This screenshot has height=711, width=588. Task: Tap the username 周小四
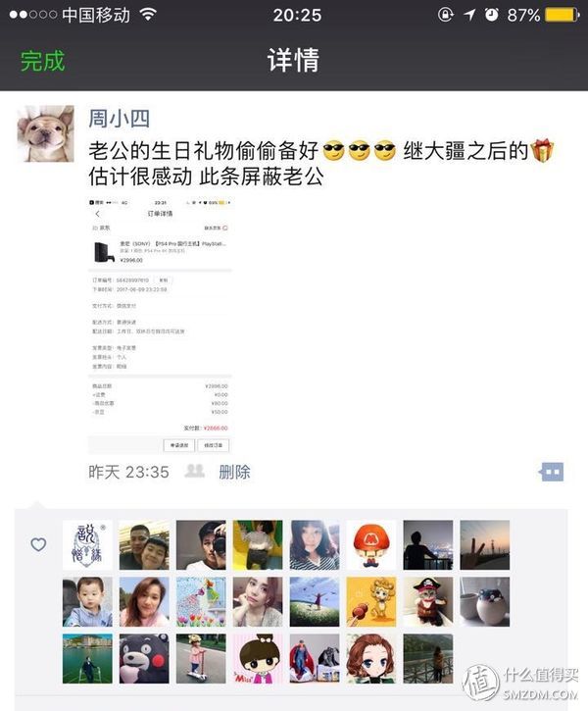click(x=119, y=119)
